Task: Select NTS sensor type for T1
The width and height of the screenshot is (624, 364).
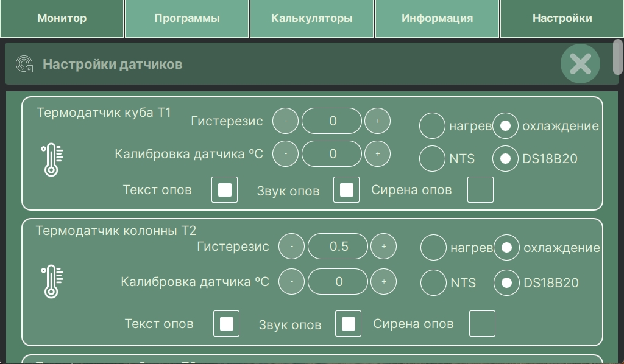Action: pos(433,159)
